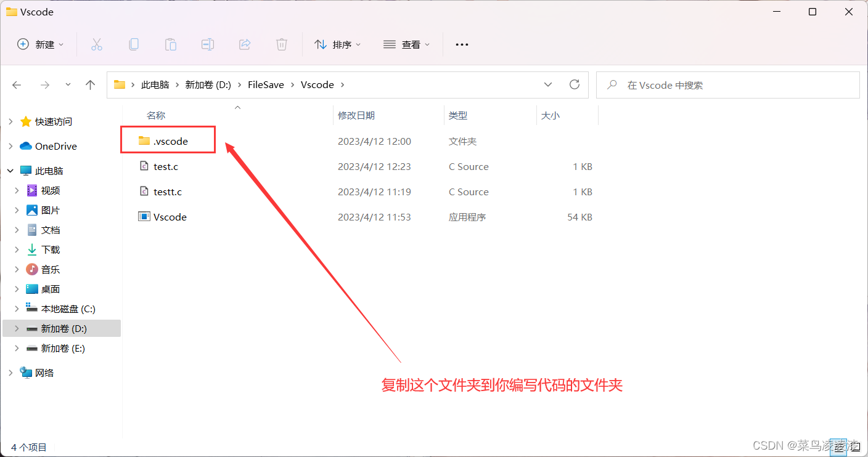The height and width of the screenshot is (457, 868).
Task: Click the Videos folder icon in sidebar
Action: point(32,190)
